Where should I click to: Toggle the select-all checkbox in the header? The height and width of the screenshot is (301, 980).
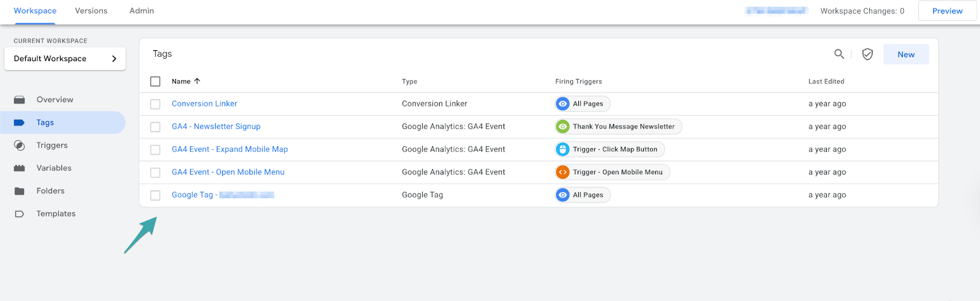pyautogui.click(x=156, y=81)
